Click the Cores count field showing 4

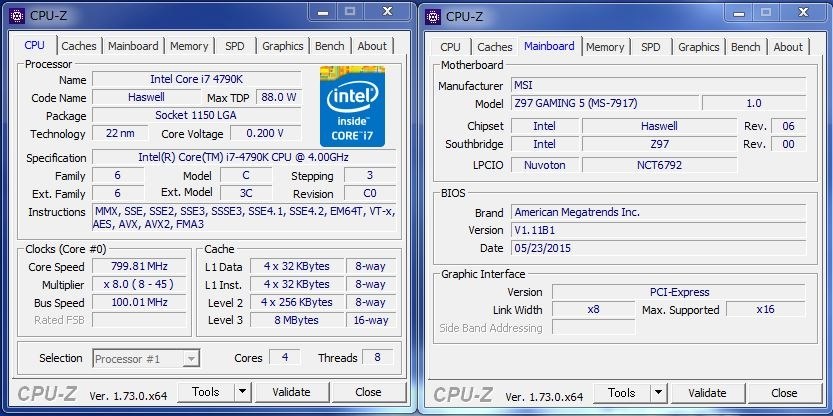[x=285, y=357]
